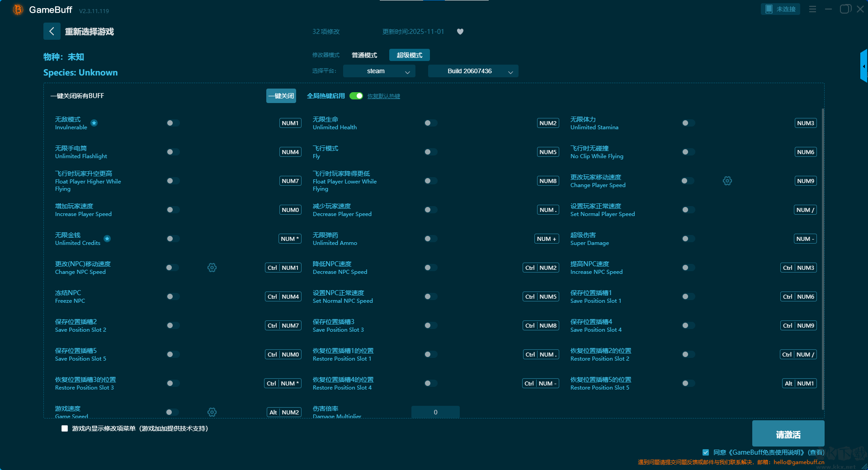
Task: Open the Build 20607436 version dropdown
Action: point(473,71)
